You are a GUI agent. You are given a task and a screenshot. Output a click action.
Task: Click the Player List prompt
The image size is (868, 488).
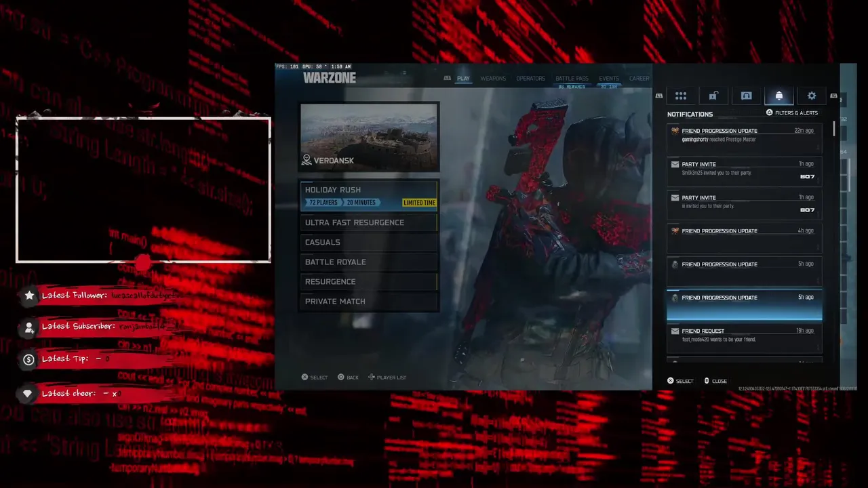pos(387,377)
